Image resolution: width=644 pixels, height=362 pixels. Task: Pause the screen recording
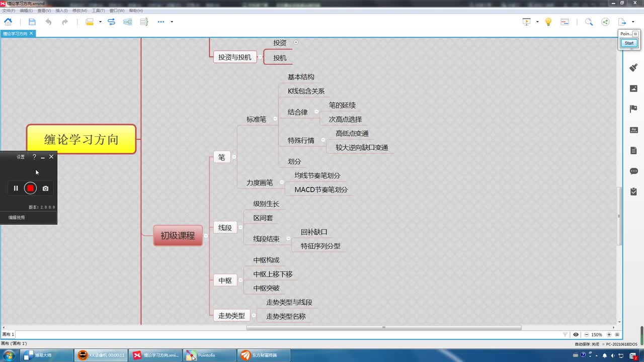tap(16, 188)
